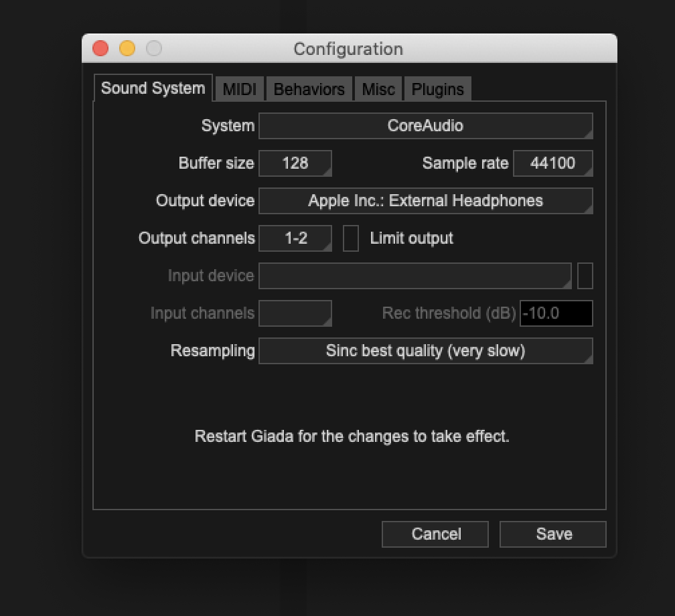675x616 pixels.
Task: Enable the Limit output checkbox
Action: 350,238
